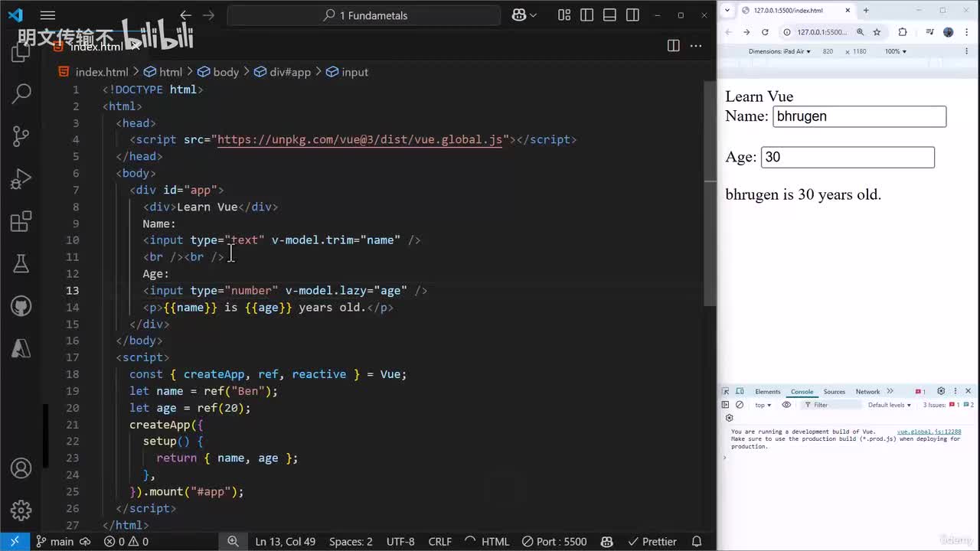Open browser profile avatar

(949, 32)
